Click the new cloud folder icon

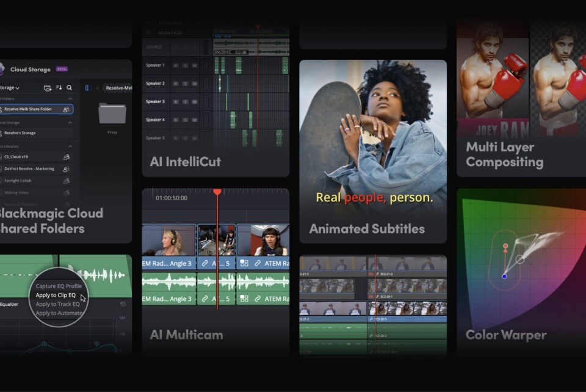[x=47, y=88]
